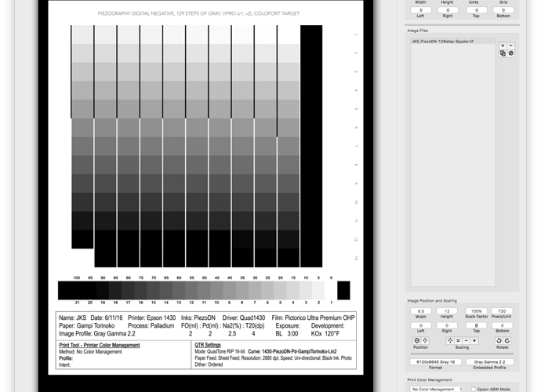Rotate image clockwise
The width and height of the screenshot is (541, 392).
click(507, 340)
